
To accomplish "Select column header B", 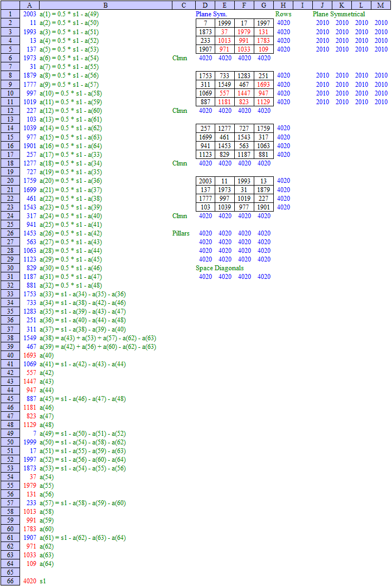I will click(105, 5).
